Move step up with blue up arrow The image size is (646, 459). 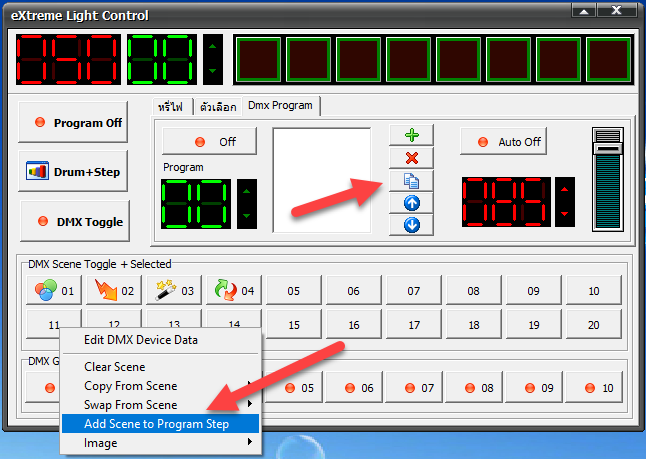pos(411,203)
